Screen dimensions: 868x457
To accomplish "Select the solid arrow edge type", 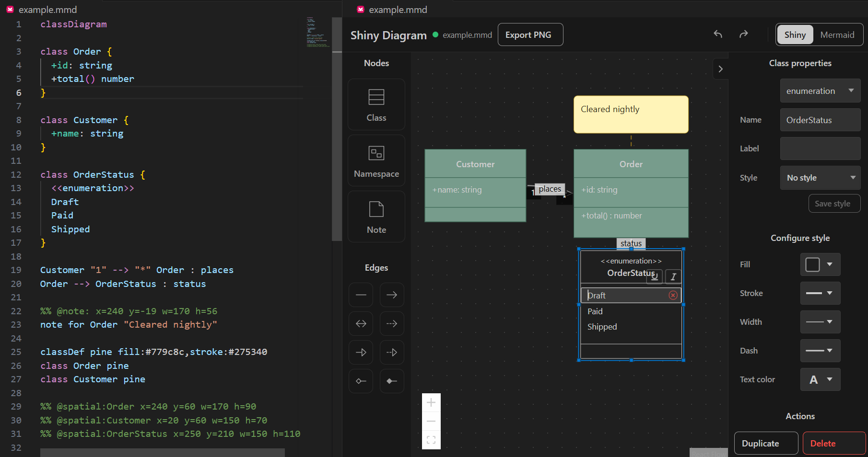I will tap(392, 295).
